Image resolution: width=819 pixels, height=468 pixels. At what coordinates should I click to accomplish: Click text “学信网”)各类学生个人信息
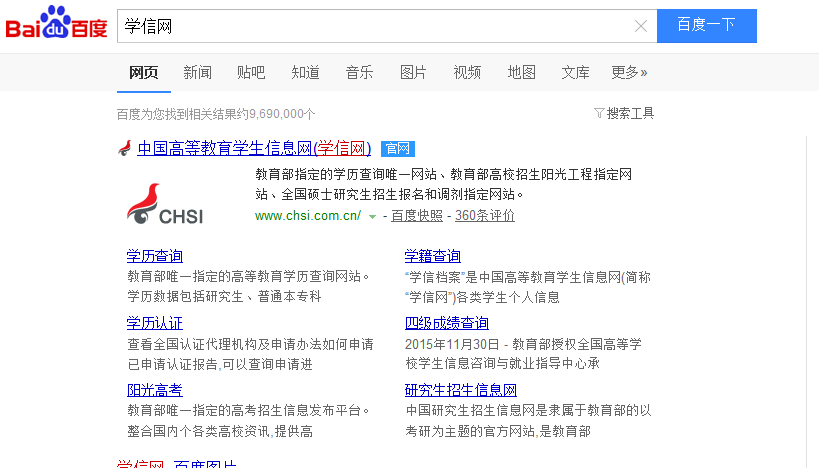point(482,297)
